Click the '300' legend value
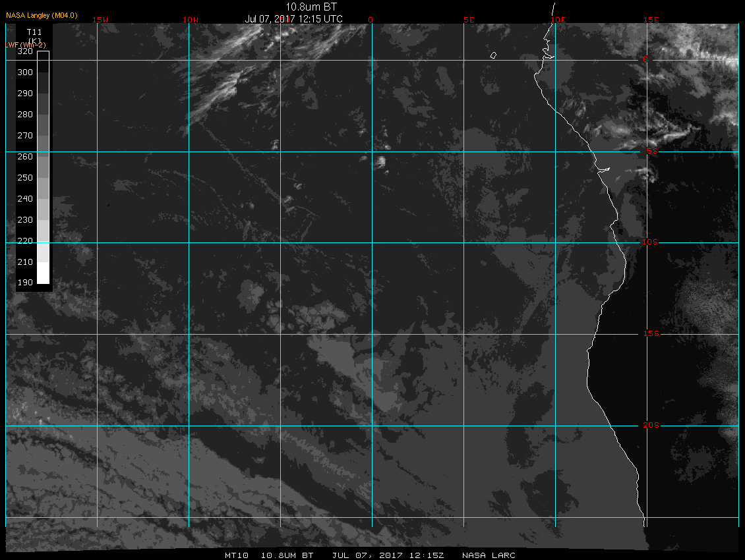This screenshot has width=745, height=560. [25, 72]
